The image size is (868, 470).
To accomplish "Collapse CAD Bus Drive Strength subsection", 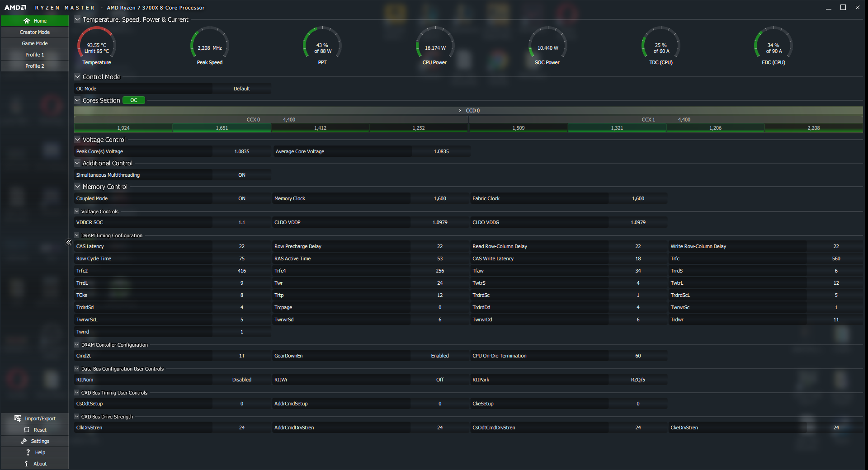I will tap(77, 417).
